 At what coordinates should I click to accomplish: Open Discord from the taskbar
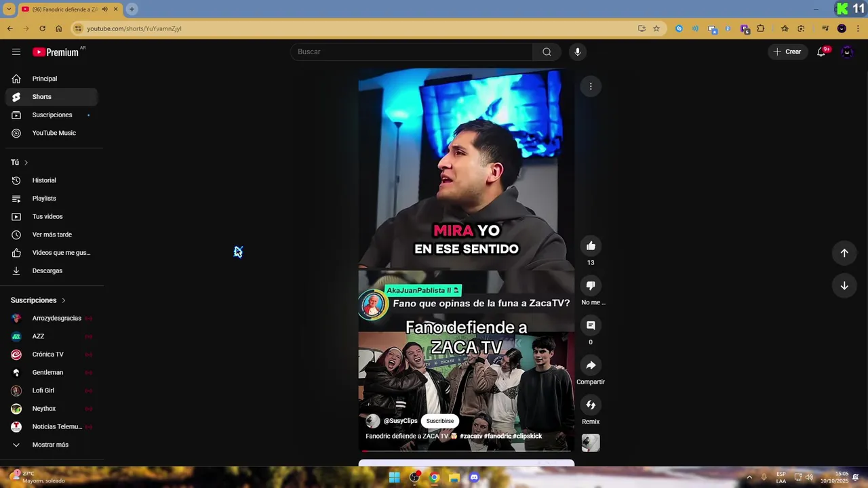474,477
